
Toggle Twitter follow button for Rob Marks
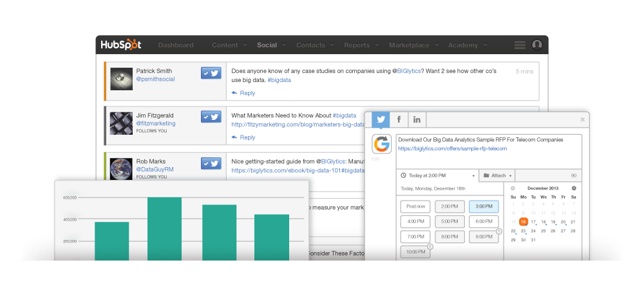(x=211, y=163)
